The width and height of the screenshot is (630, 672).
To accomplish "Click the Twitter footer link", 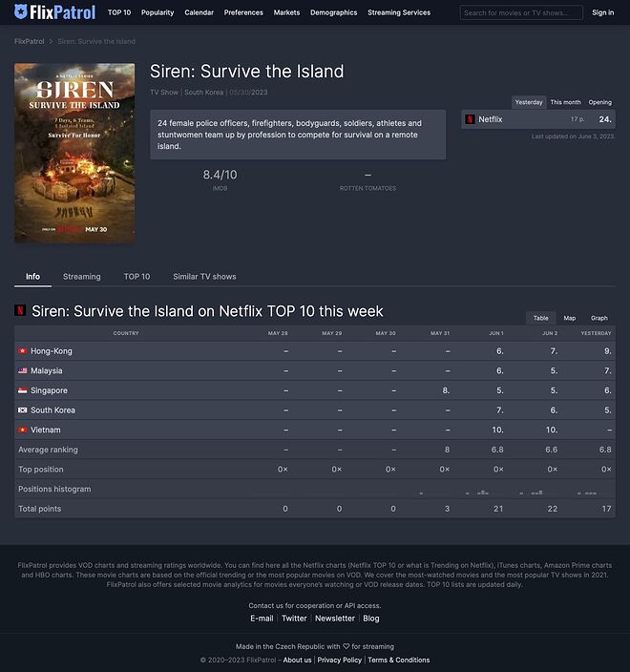I will [294, 618].
